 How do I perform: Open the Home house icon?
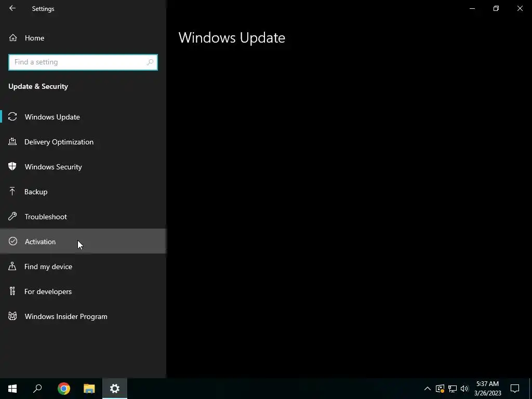(13, 37)
